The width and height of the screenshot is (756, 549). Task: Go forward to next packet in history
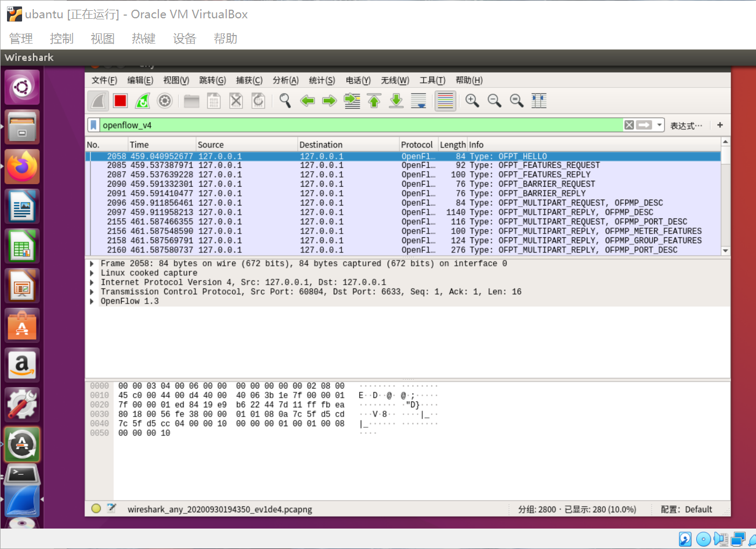[x=330, y=101]
